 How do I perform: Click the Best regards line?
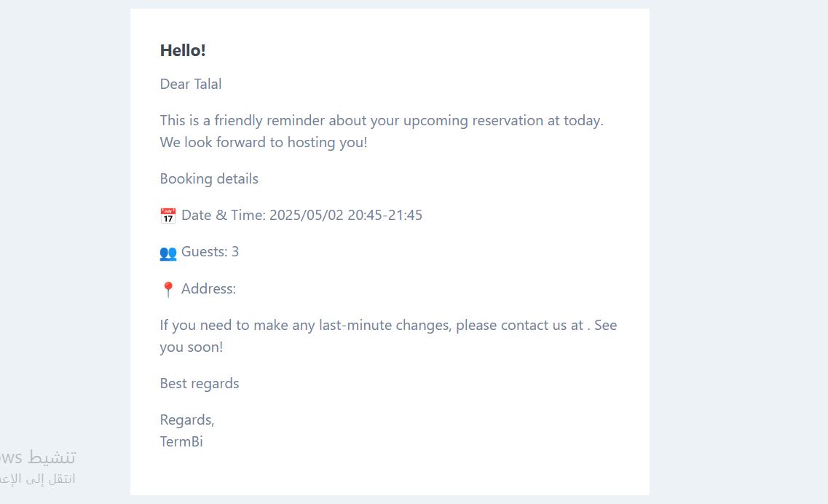tap(200, 383)
